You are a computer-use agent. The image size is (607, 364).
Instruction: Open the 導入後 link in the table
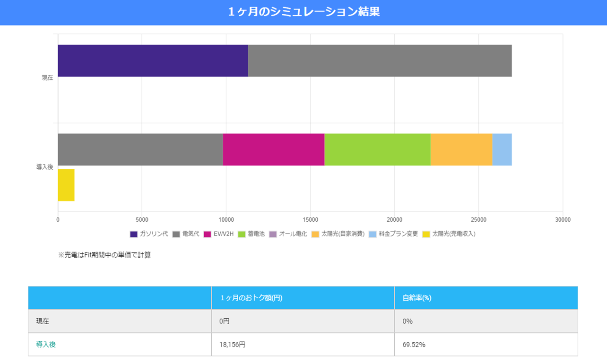coord(46,345)
